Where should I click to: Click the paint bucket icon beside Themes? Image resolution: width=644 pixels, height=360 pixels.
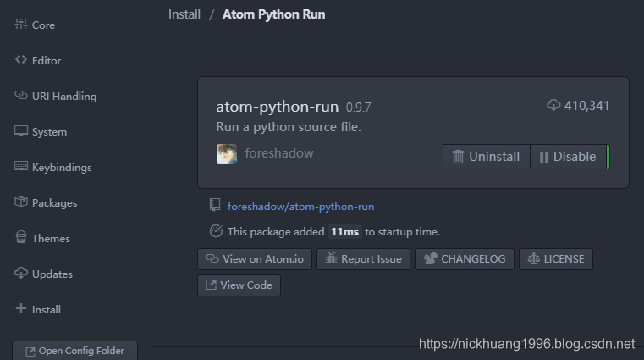click(21, 237)
